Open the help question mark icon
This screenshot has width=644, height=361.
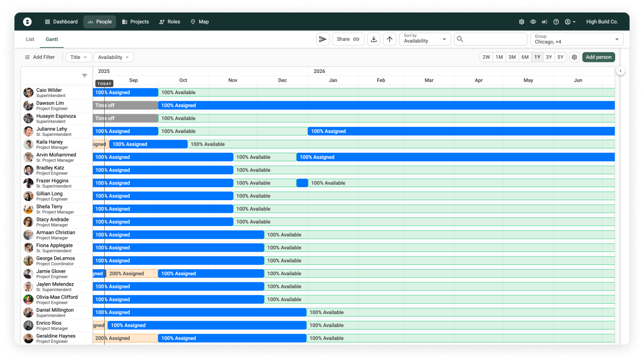(556, 22)
